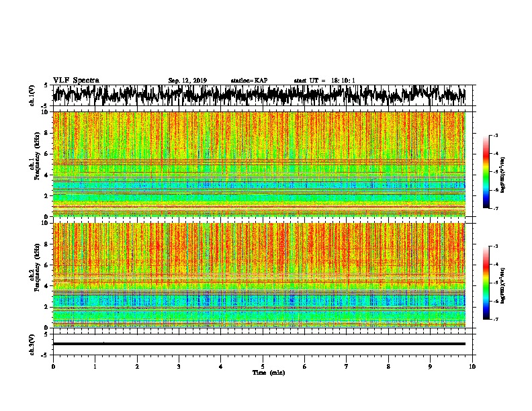The height and width of the screenshot is (411, 532).
Task: Click time axis tick label '7'
Action: [x=347, y=366]
